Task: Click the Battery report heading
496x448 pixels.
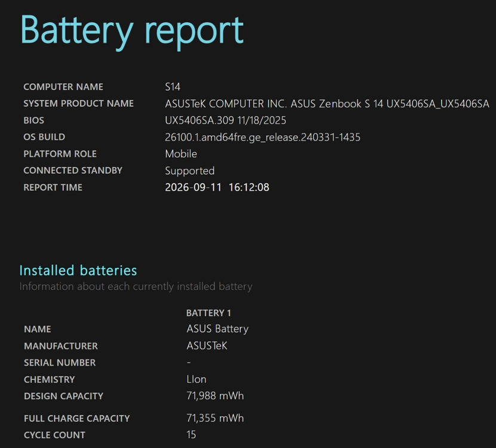Action: [x=132, y=31]
